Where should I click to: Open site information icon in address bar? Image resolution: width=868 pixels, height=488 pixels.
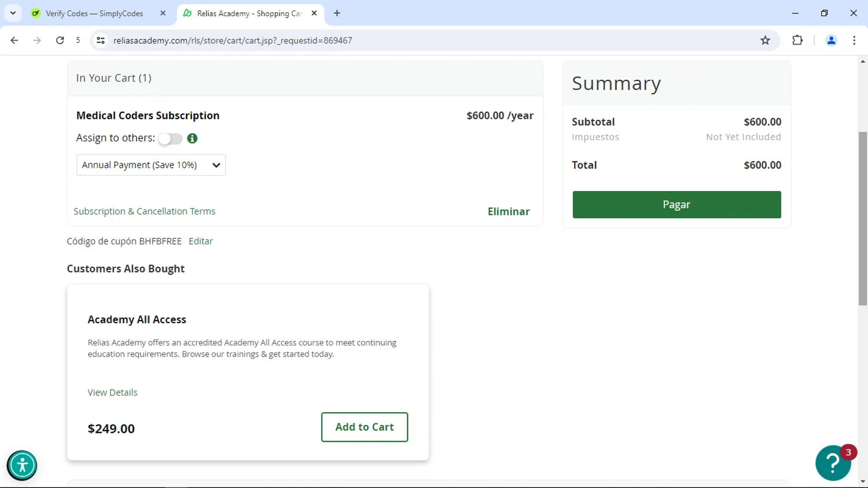(101, 41)
